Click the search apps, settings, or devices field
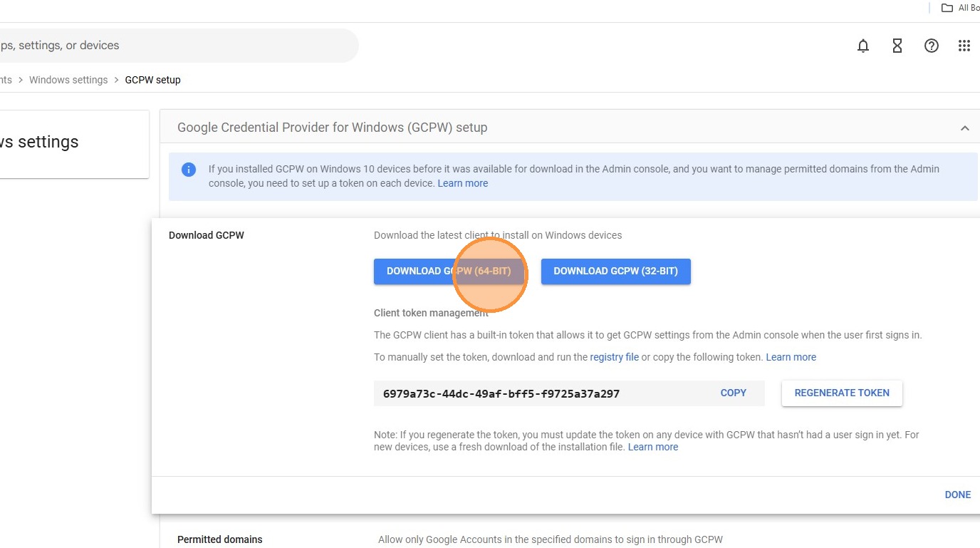The image size is (980, 548). [x=178, y=46]
